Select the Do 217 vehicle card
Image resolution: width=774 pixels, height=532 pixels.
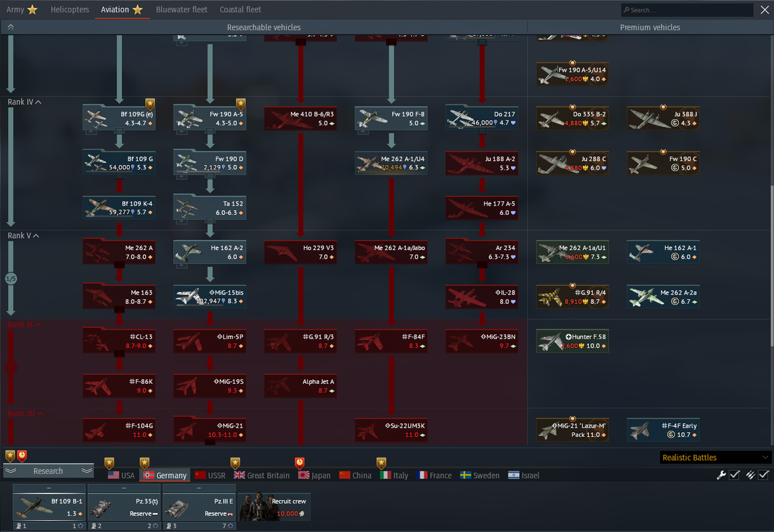(482, 118)
